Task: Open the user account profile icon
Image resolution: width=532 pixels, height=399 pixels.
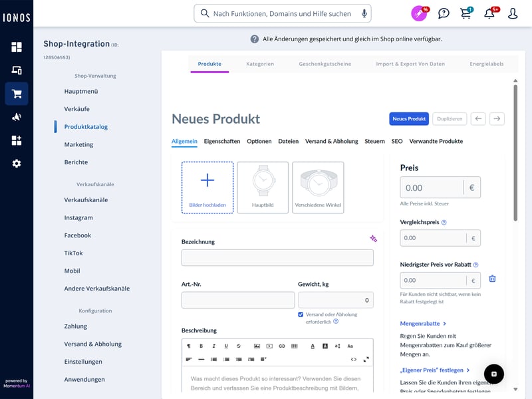Action: [x=513, y=13]
